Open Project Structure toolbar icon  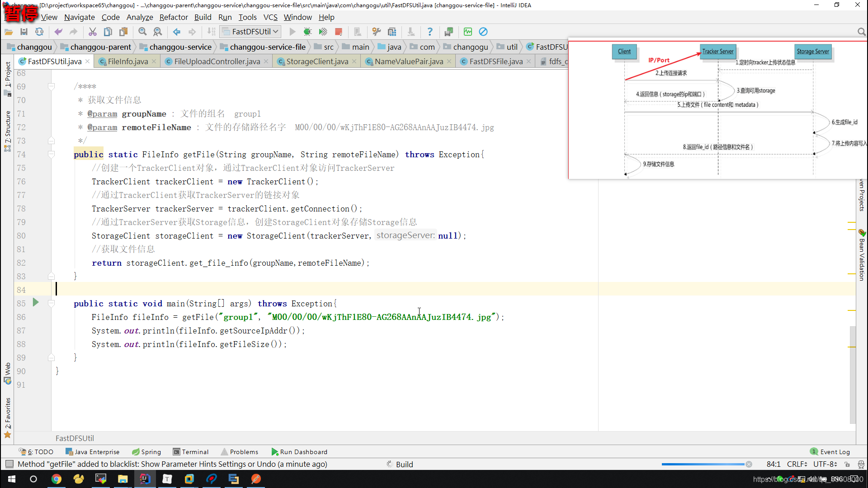point(392,32)
